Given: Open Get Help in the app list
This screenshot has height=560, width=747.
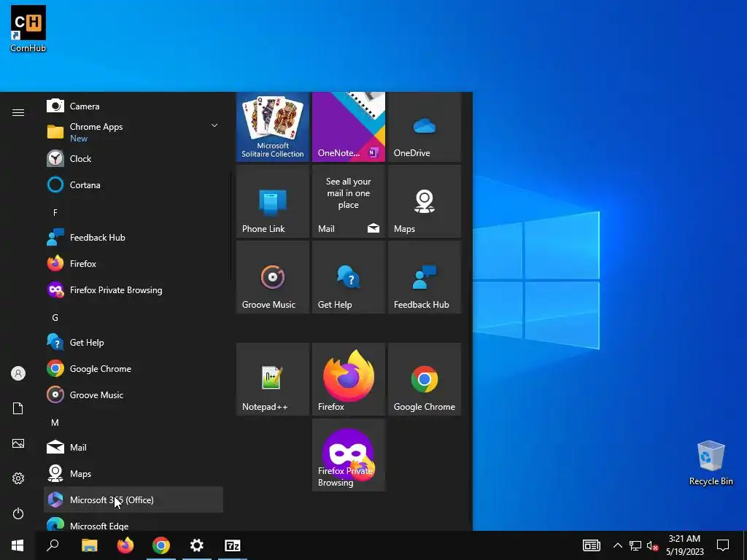Looking at the screenshot, I should coord(133,343).
